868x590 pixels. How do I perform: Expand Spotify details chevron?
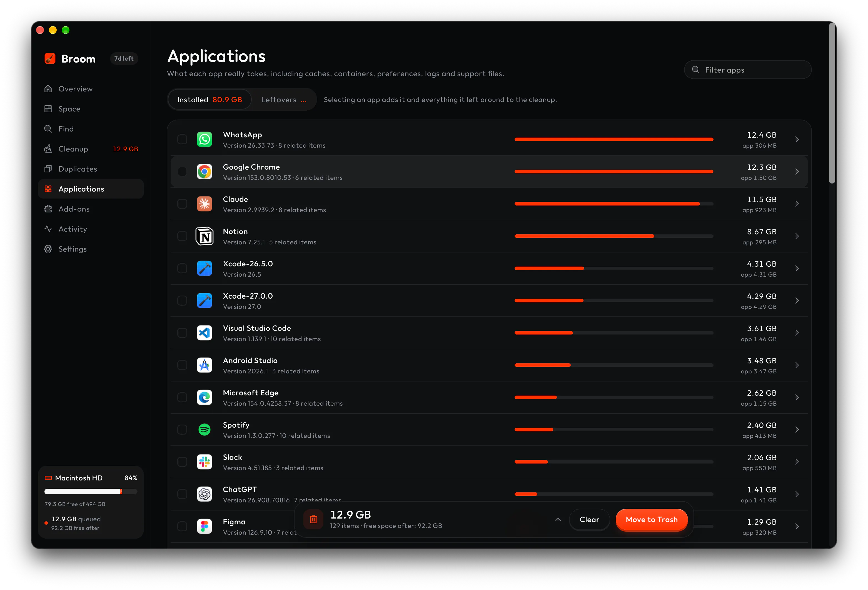[797, 430]
